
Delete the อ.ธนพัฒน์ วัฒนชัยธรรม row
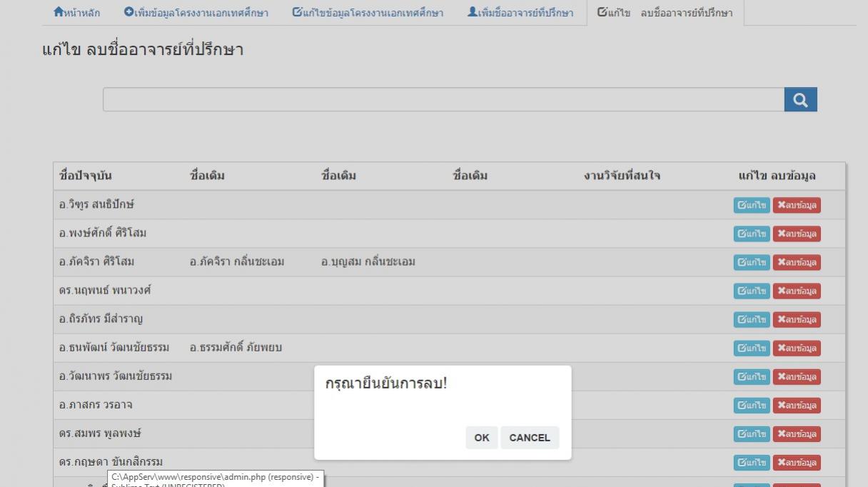pos(797,348)
